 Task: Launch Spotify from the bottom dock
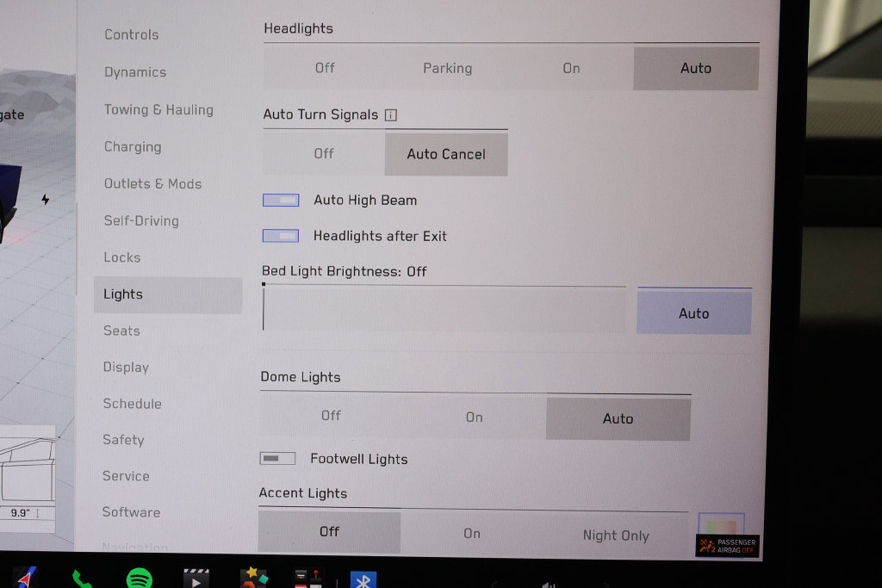point(139,579)
